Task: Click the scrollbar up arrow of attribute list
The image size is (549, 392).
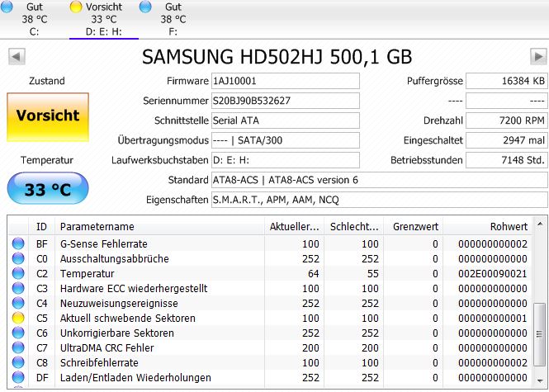Action: 540,224
